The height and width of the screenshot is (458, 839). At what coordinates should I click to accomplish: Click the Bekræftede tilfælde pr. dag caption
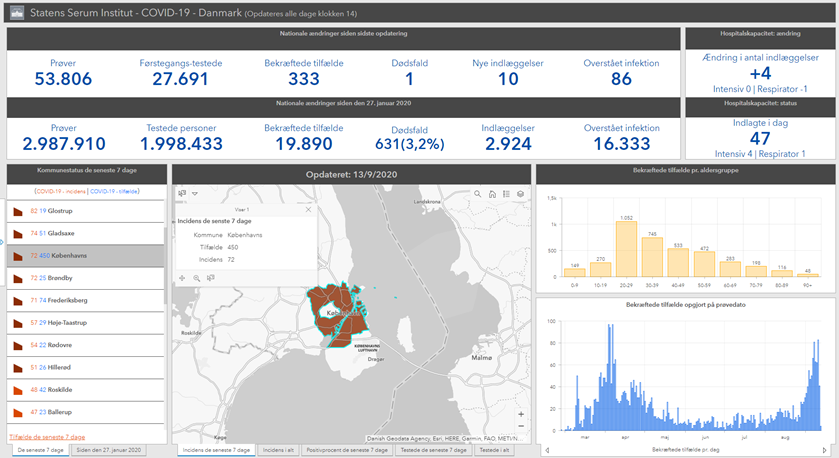coord(685,451)
